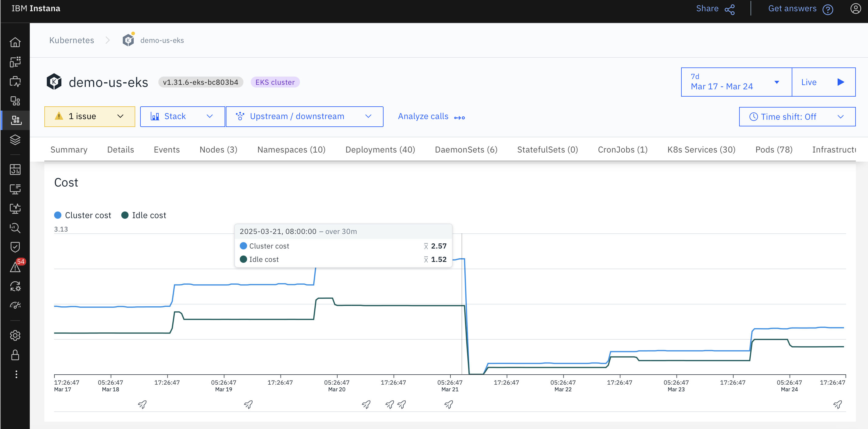Toggle Time shift off setting

797,116
